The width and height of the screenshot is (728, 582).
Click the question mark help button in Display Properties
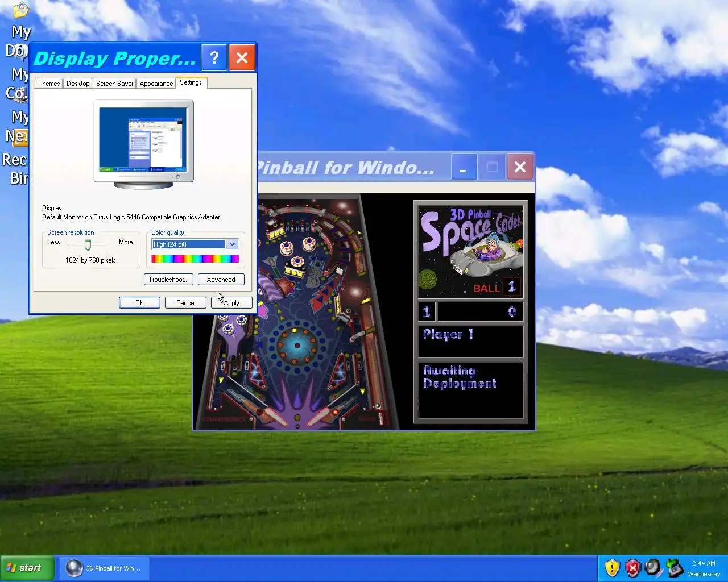214,57
